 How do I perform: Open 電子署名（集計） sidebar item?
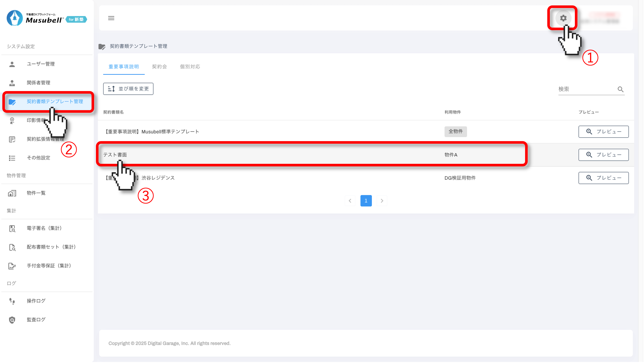coord(44,228)
